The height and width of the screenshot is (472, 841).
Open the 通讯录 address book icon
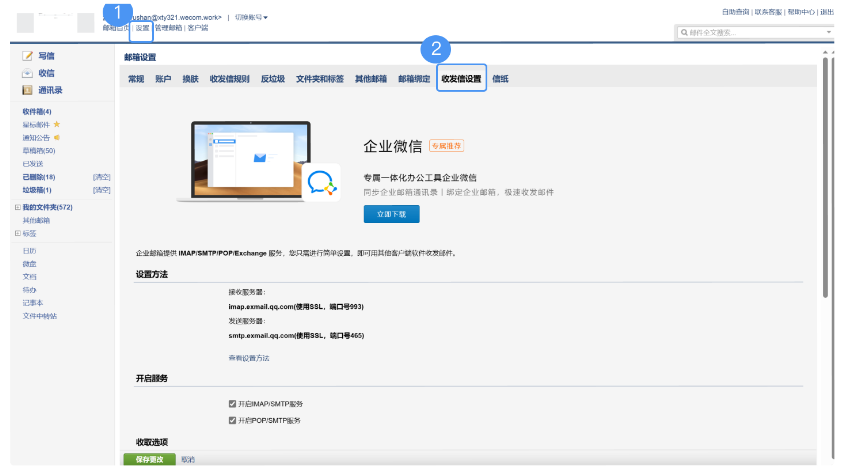coord(28,90)
